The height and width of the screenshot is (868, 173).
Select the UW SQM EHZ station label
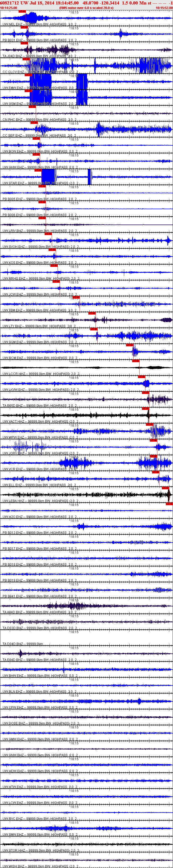tap(40, 342)
